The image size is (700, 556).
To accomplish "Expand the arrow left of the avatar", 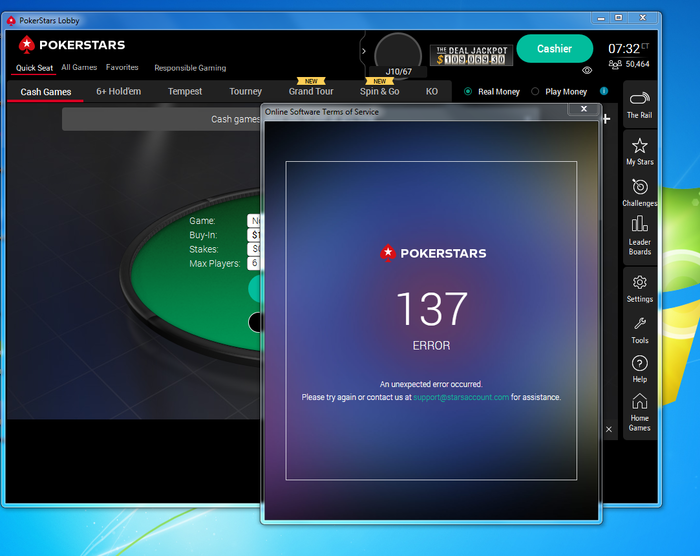I will 363,51.
